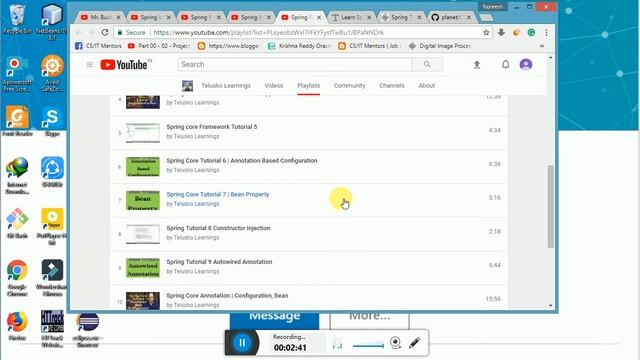
Task: Open YouTube notifications bell
Action: pos(505,64)
